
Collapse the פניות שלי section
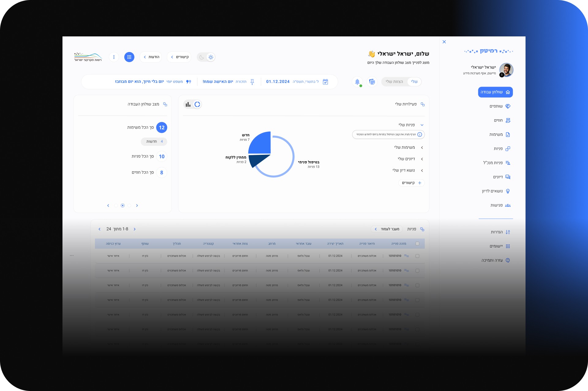pyautogui.click(x=422, y=125)
